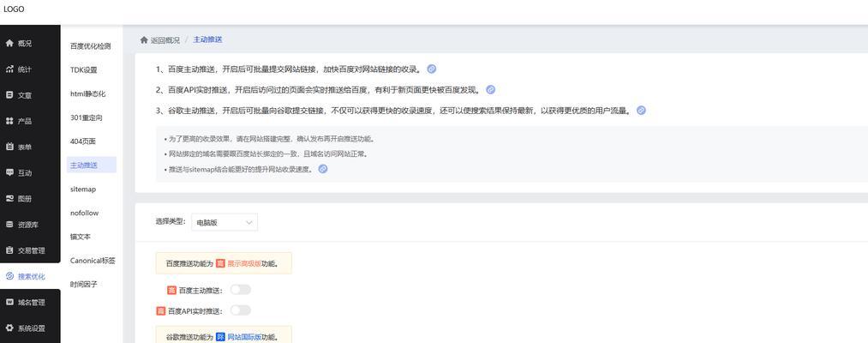The image size is (868, 343).
Task: Open link icon after sitemap tip
Action: tap(323, 169)
